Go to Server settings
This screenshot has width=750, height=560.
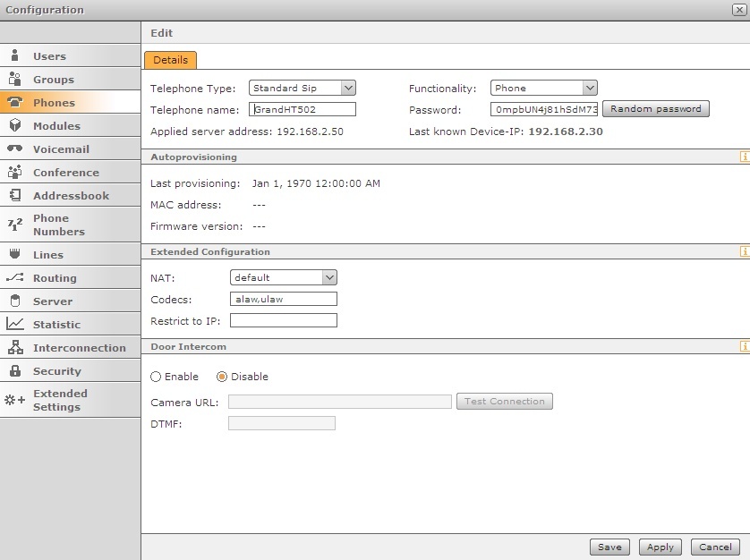click(x=71, y=301)
